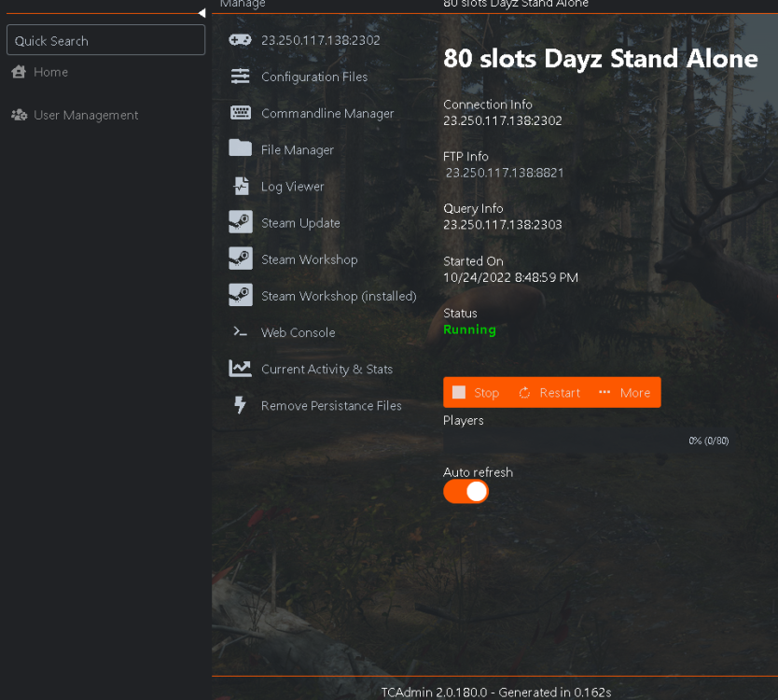Image resolution: width=778 pixels, height=700 pixels.
Task: Click the Current Activity & Stats chart icon
Action: coord(241,369)
